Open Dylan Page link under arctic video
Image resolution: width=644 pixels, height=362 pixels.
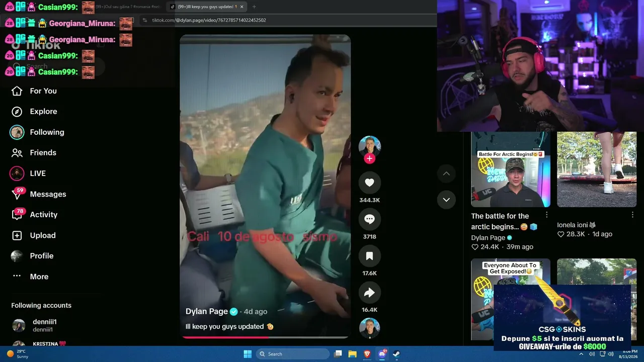488,238
